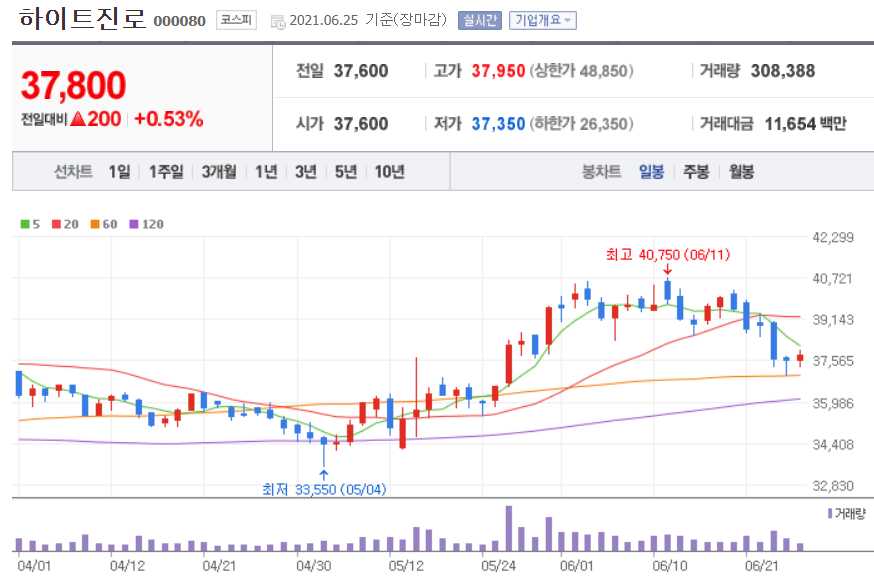Click the 04/21 date axis label
874x584 pixels.
(x=219, y=566)
